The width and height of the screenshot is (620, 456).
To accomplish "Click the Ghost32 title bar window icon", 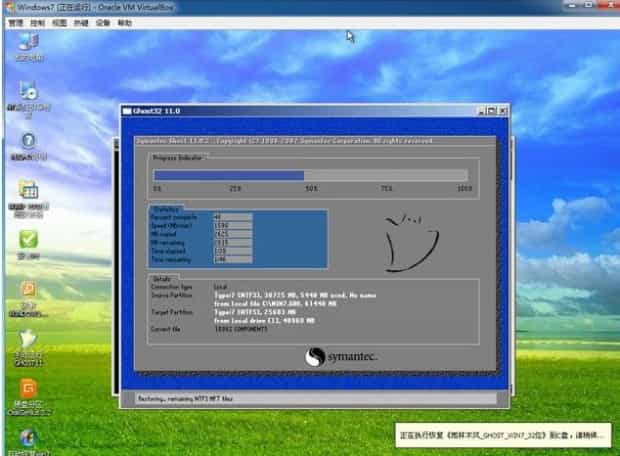I will tap(127, 111).
